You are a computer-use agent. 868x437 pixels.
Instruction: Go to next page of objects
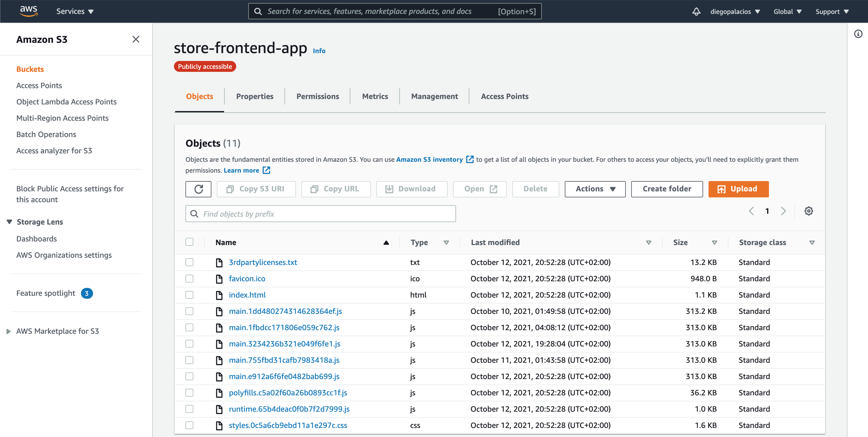coord(783,211)
